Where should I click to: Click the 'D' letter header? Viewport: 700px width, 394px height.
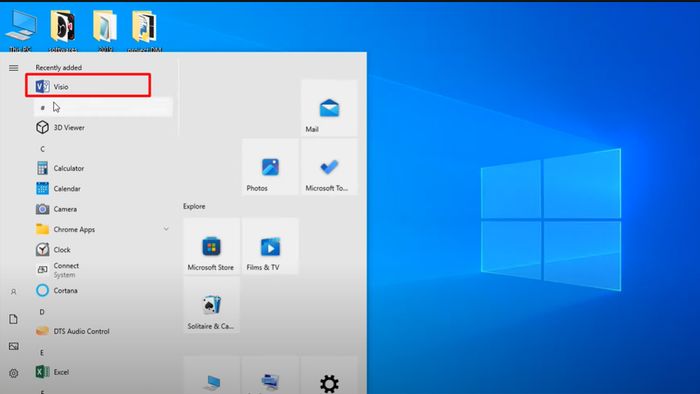pos(42,312)
